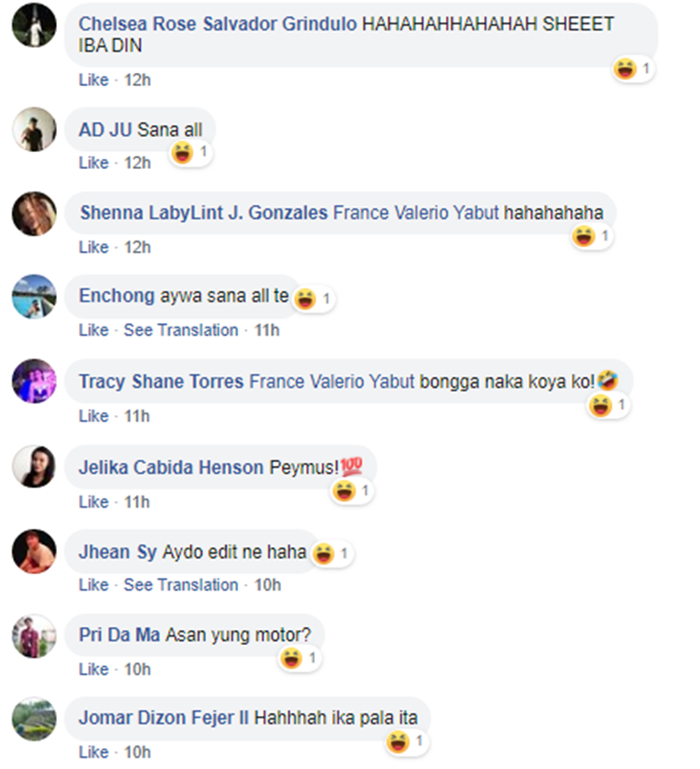Open Haha reaction on Tracy Shane Torres' comment
The height and width of the screenshot is (769, 700).
[x=609, y=406]
